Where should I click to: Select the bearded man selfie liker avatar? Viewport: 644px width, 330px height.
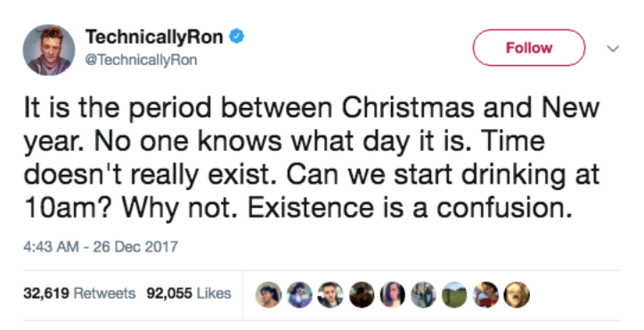point(330,294)
